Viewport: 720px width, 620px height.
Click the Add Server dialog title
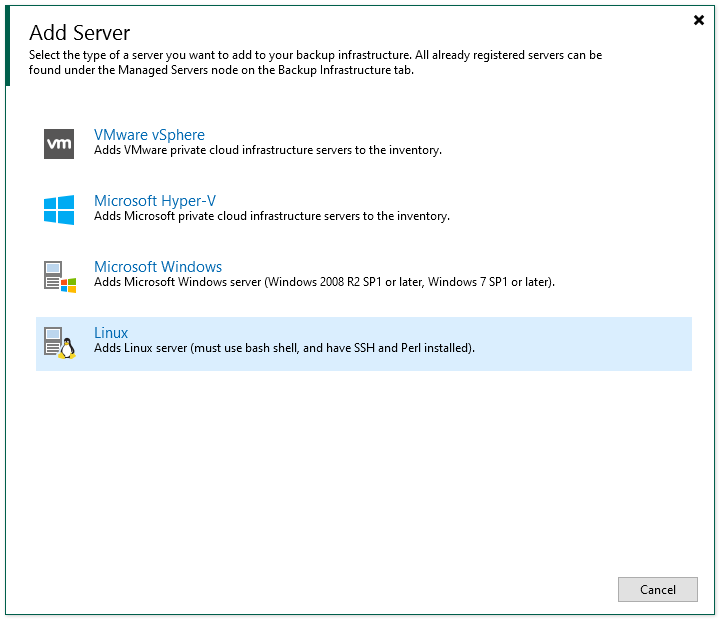click(x=80, y=34)
